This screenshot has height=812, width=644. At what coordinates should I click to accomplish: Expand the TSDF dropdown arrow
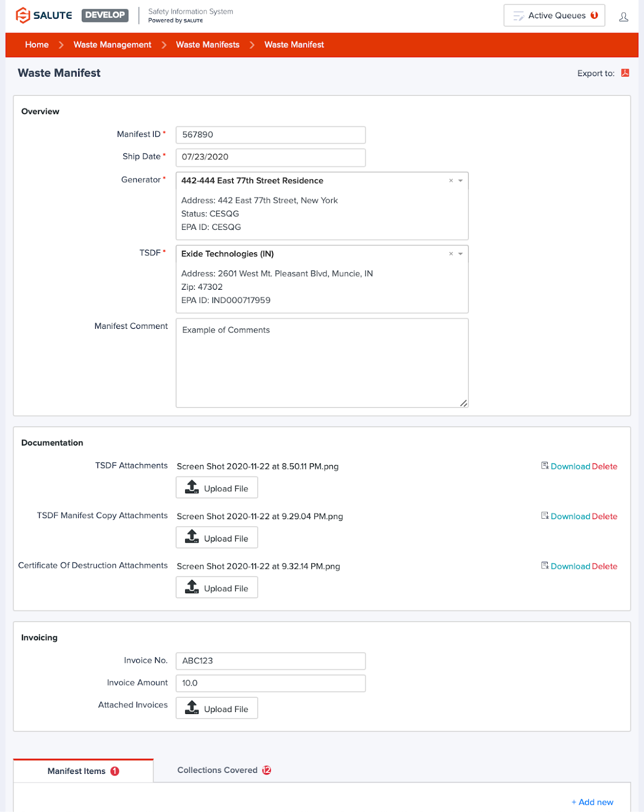[x=460, y=254]
